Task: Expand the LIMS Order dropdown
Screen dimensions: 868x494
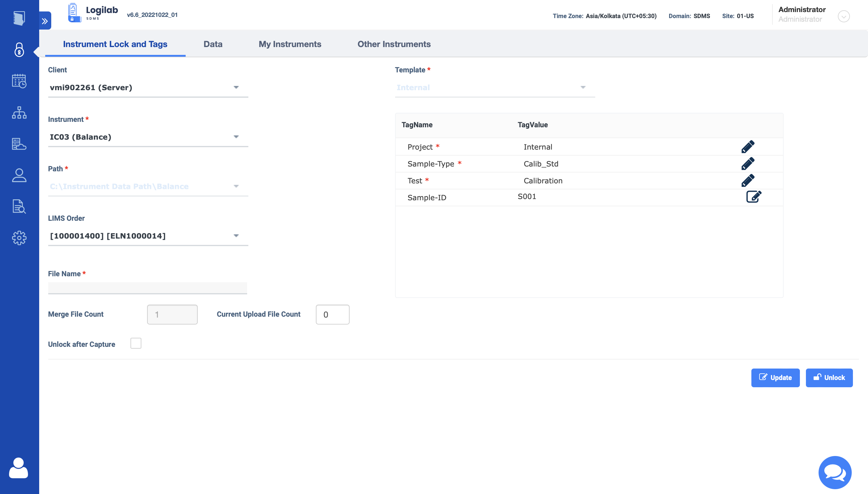Action: 148,236
